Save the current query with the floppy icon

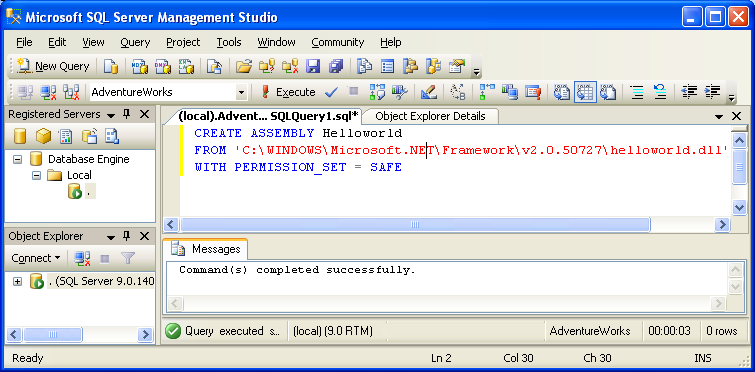(x=313, y=66)
